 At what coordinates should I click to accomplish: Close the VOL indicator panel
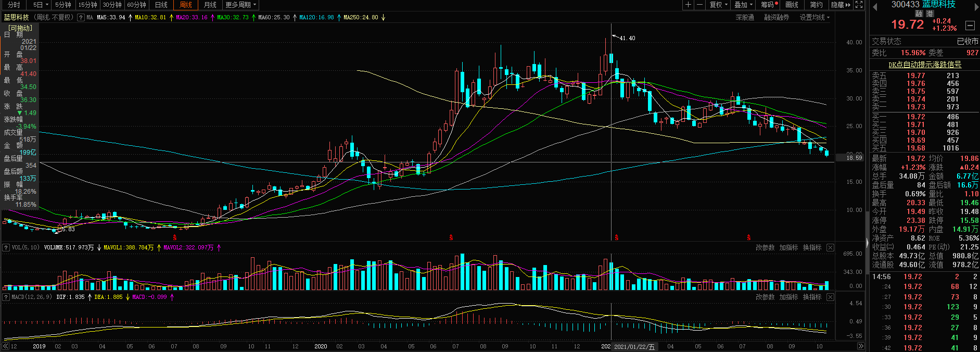click(x=830, y=247)
